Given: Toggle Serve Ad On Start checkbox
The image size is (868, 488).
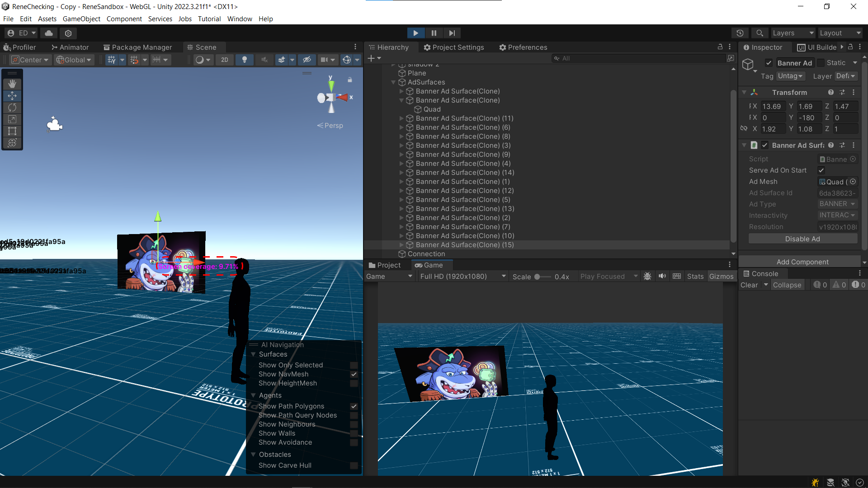Looking at the screenshot, I should (821, 170).
